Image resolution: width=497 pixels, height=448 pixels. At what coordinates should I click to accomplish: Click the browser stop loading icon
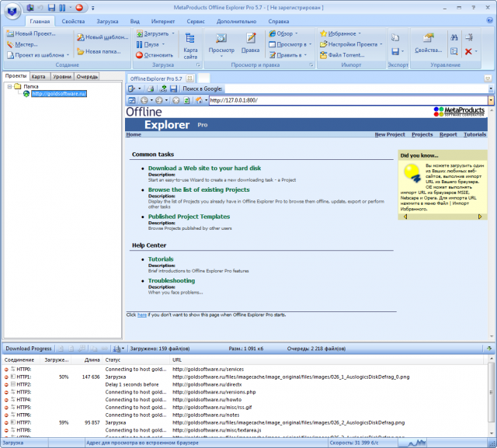[x=176, y=100]
